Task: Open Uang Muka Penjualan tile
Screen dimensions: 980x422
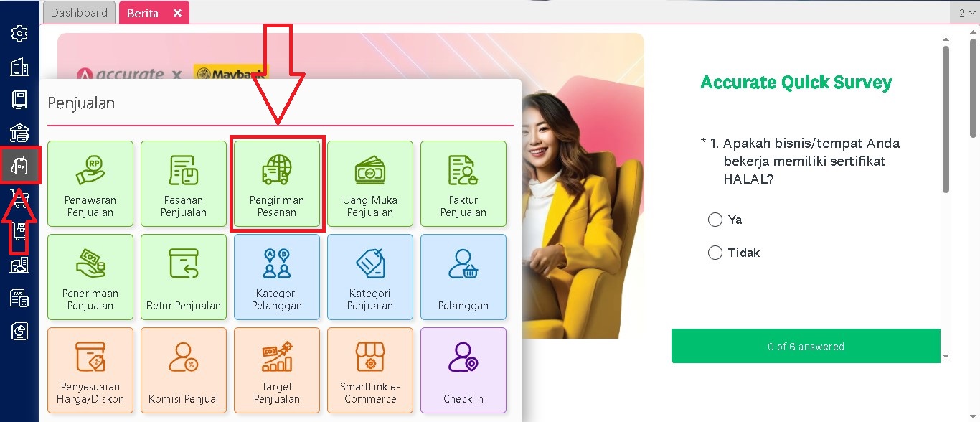Action: point(370,184)
